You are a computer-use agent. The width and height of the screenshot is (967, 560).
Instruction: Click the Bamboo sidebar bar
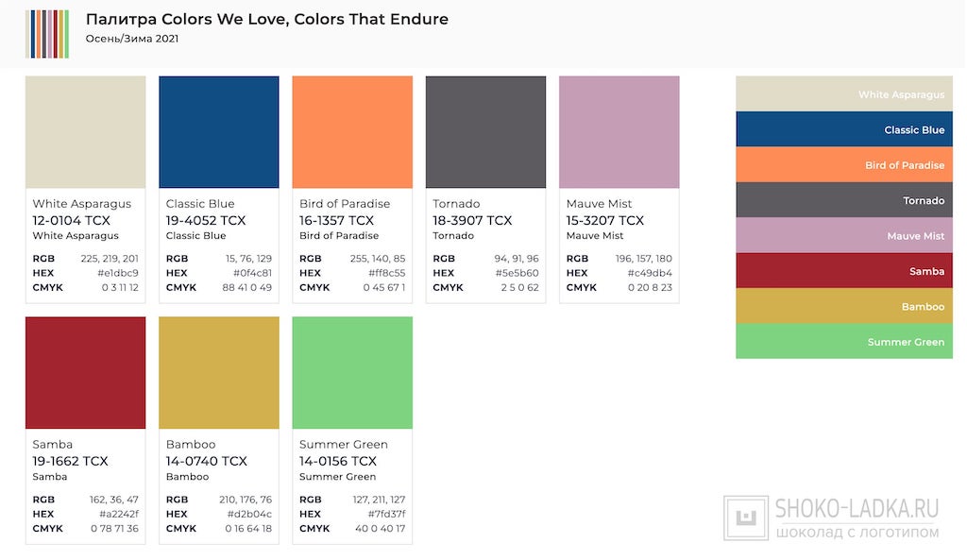coord(843,306)
